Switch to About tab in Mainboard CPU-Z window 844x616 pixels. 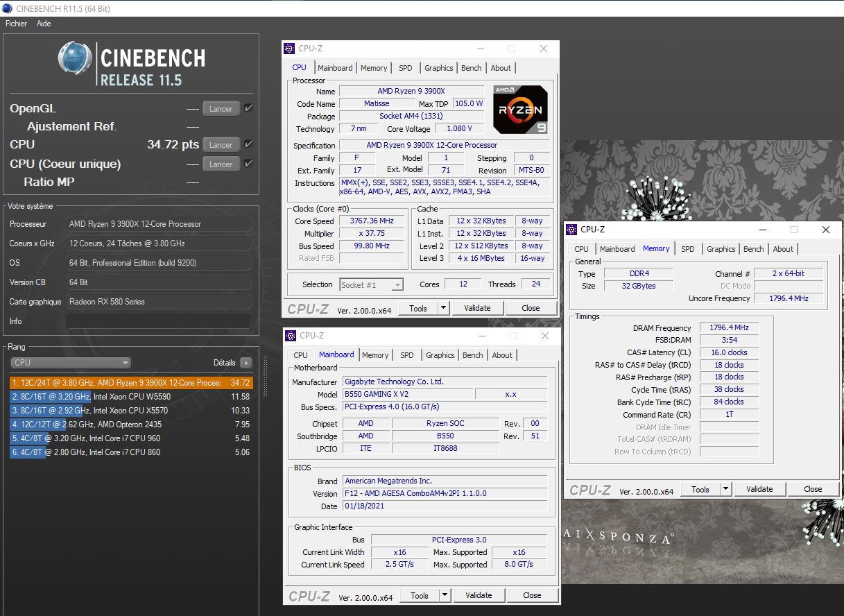pos(502,355)
